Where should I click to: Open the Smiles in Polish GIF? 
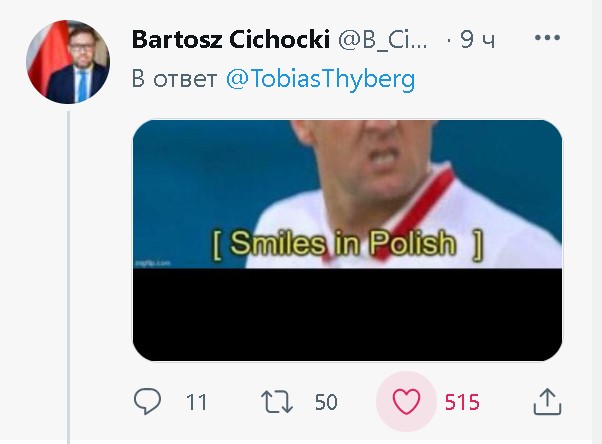coord(347,240)
